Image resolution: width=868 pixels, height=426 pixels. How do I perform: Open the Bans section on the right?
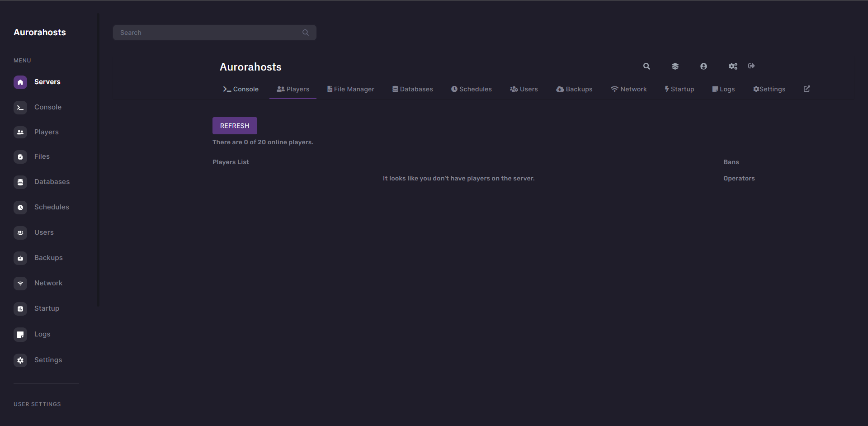(731, 162)
